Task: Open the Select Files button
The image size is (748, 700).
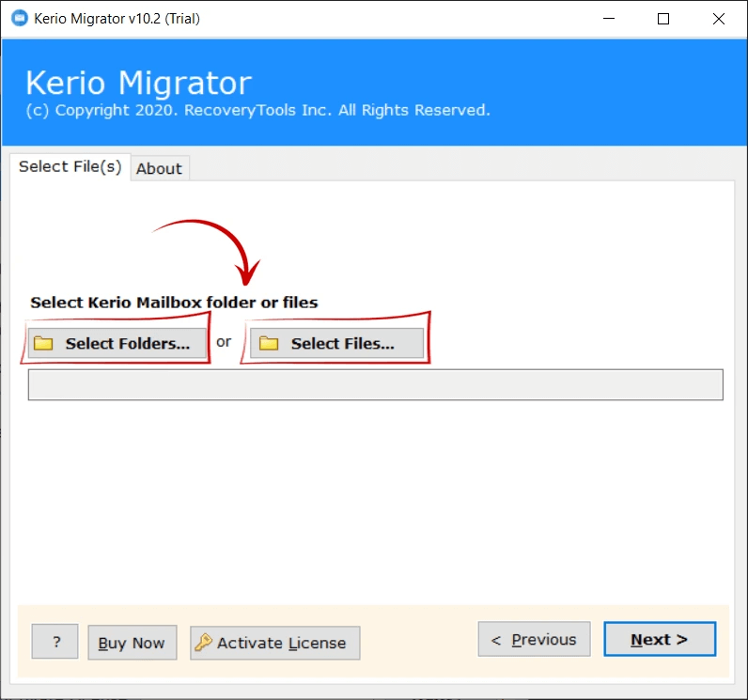Action: [x=336, y=343]
